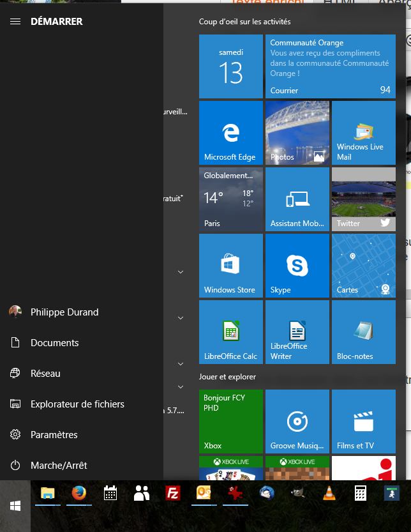411x532 pixels.
Task: Open the Windows Live Mail tile
Action: click(363, 133)
